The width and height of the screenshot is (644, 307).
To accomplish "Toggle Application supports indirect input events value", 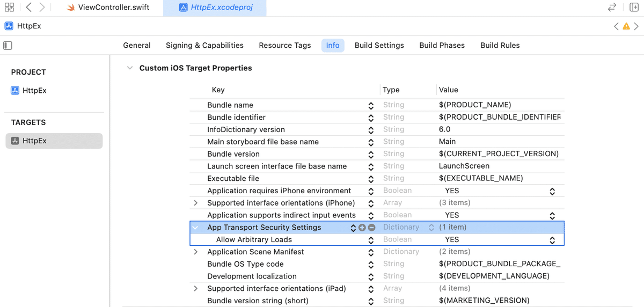I will point(552,215).
